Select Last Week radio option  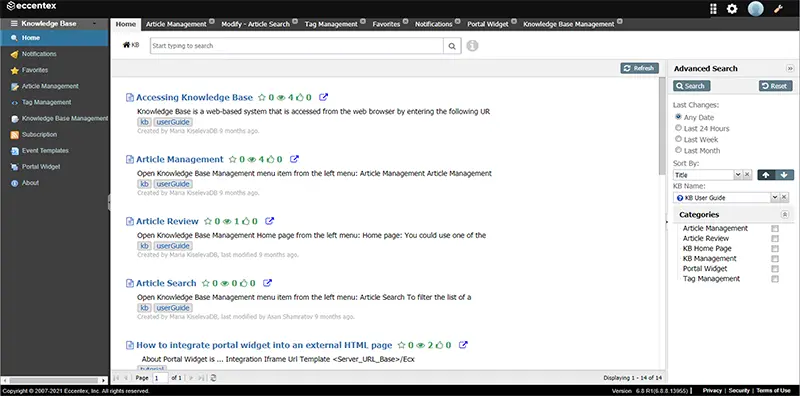(678, 139)
